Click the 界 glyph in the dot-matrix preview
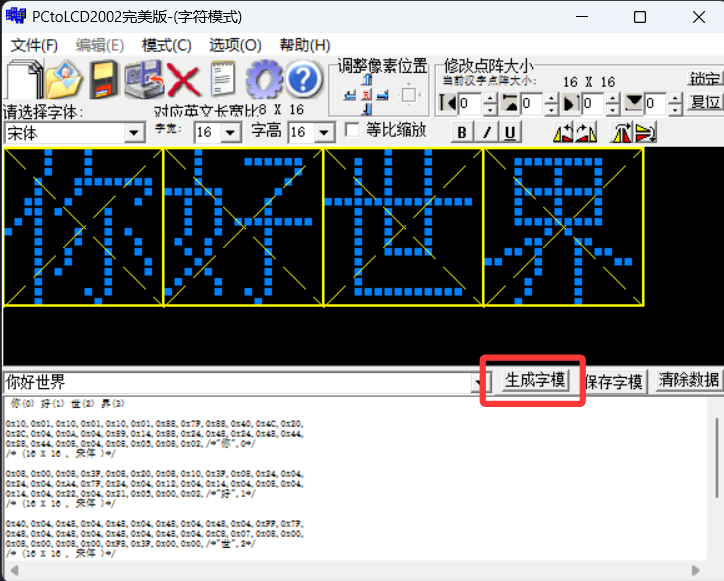724x581 pixels. click(x=563, y=227)
